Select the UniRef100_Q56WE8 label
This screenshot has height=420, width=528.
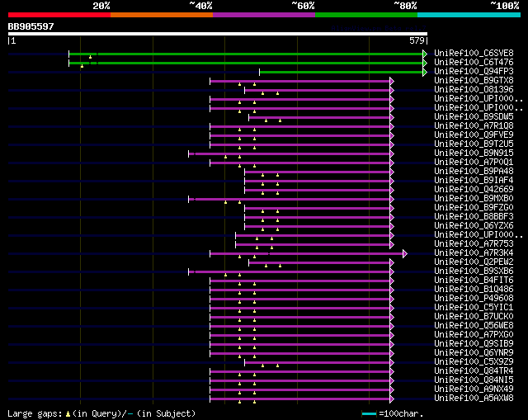click(x=474, y=326)
